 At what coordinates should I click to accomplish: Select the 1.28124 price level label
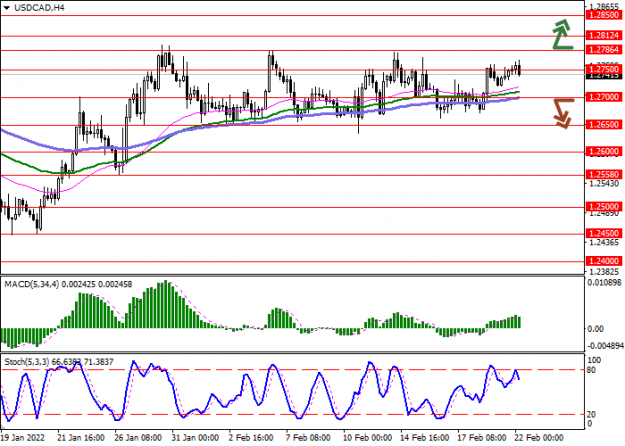click(x=604, y=35)
